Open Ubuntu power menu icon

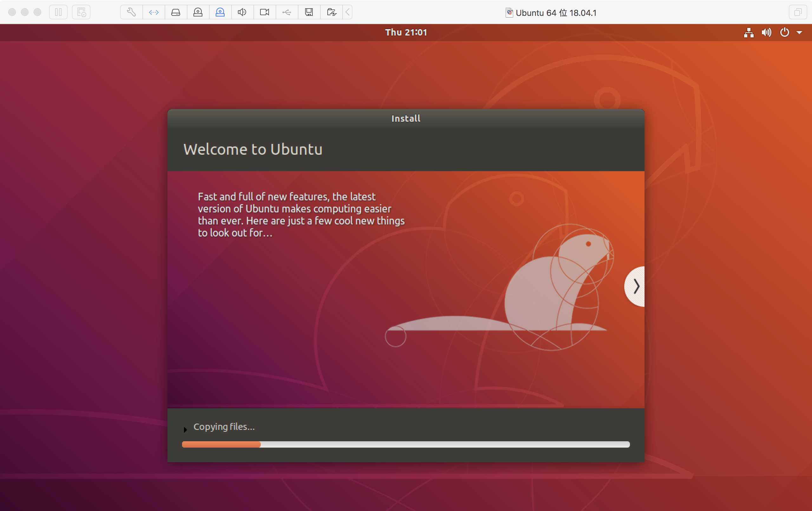[x=785, y=32]
